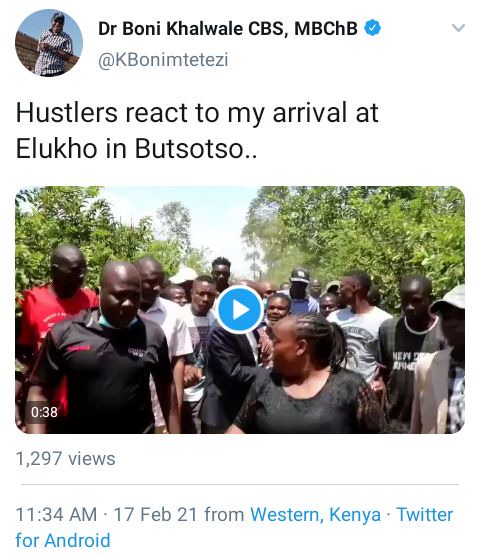Screen dimensions: 480x558
Task: Open Dr Boni Khalwale's profile picture
Action: coord(49,43)
